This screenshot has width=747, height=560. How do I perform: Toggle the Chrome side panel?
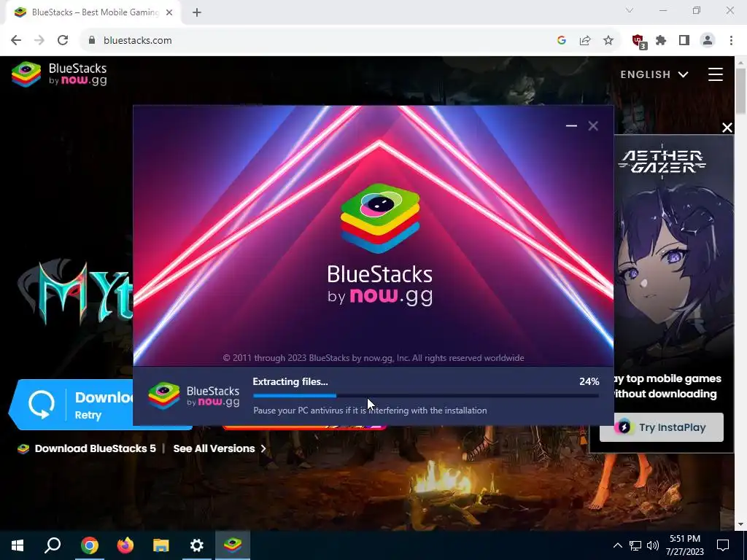(684, 41)
